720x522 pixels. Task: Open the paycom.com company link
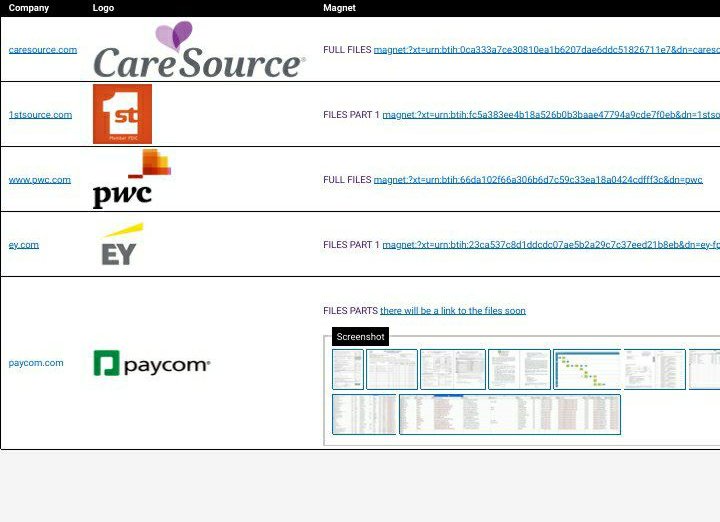click(x=36, y=363)
